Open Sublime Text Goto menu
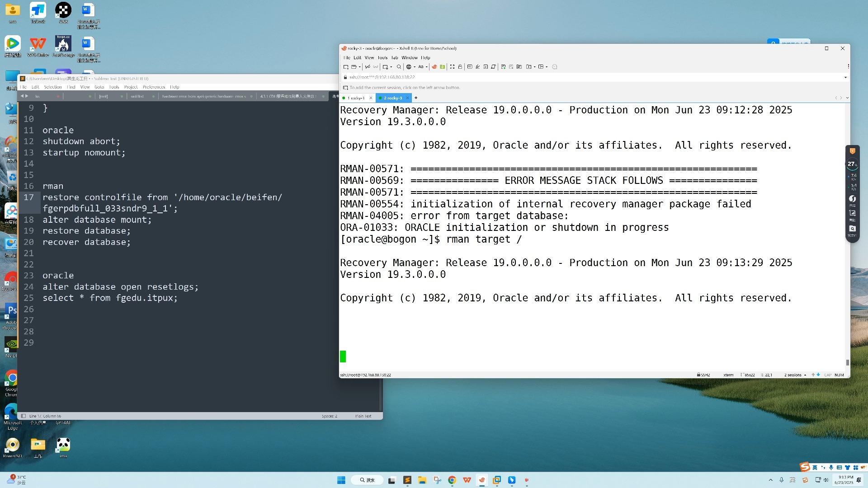This screenshot has width=868, height=488. 99,87
